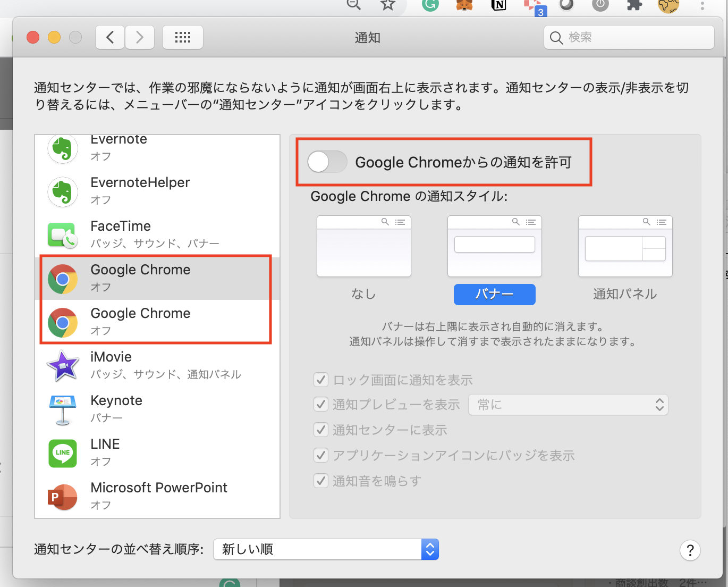
Task: Click the highlighted Google Chrome icon
Action: (63, 279)
